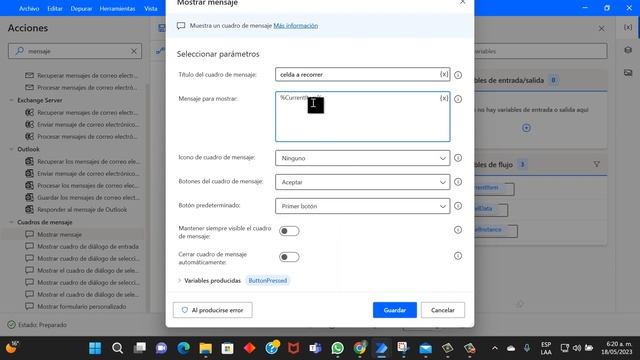Image resolution: width=640 pixels, height=360 pixels.
Task: Clear the 'mensaje' search with the X icon
Action: (x=134, y=51)
